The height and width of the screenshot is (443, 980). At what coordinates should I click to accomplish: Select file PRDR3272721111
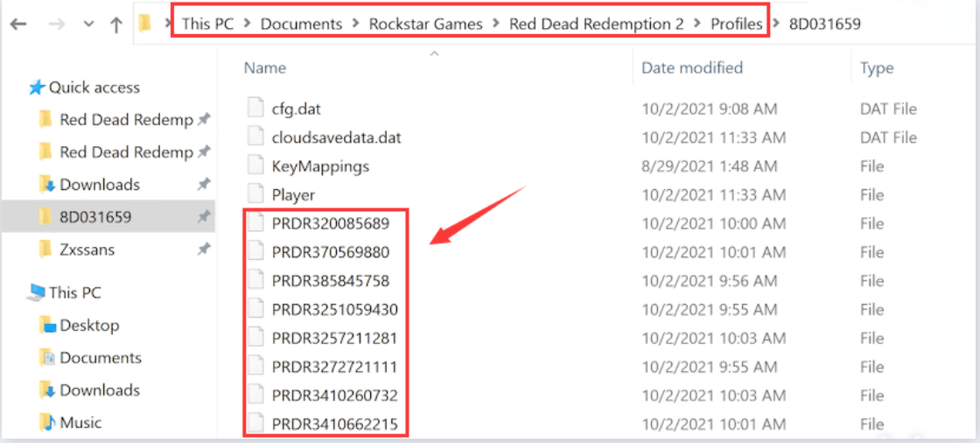(334, 367)
